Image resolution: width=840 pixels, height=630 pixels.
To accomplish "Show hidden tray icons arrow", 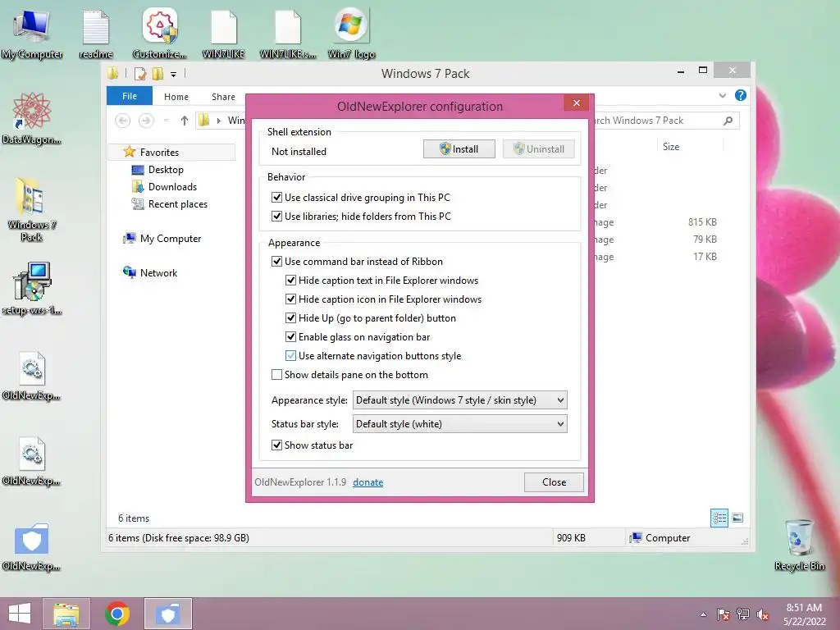I will tap(703, 614).
